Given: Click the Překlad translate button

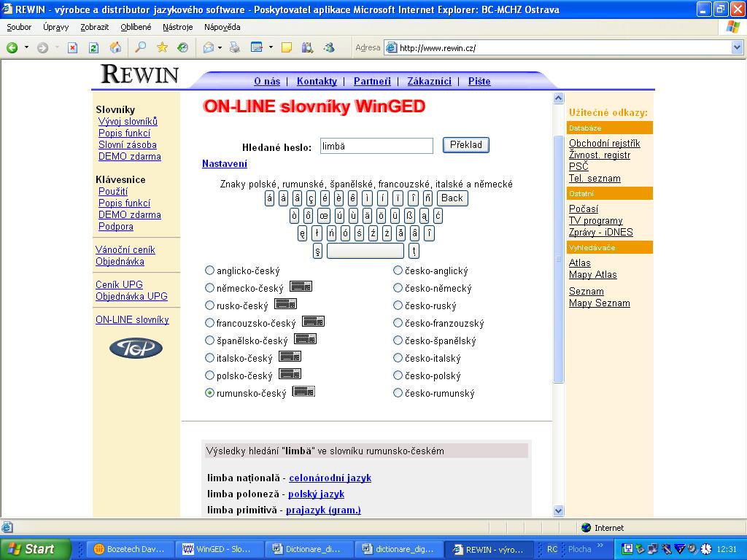Looking at the screenshot, I should pyautogui.click(x=466, y=145).
